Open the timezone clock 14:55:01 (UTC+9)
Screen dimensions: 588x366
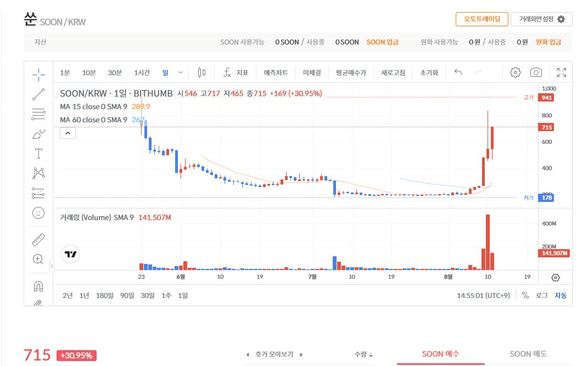[483, 296]
